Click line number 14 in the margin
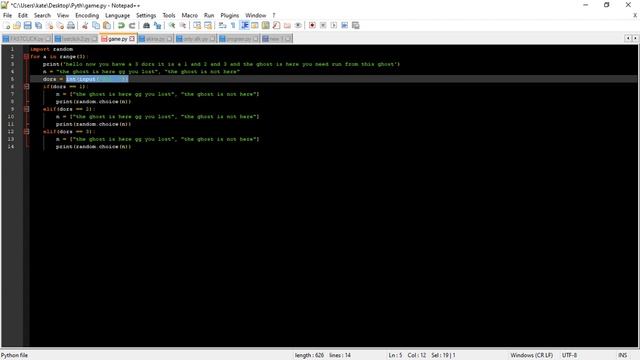 click(x=11, y=147)
